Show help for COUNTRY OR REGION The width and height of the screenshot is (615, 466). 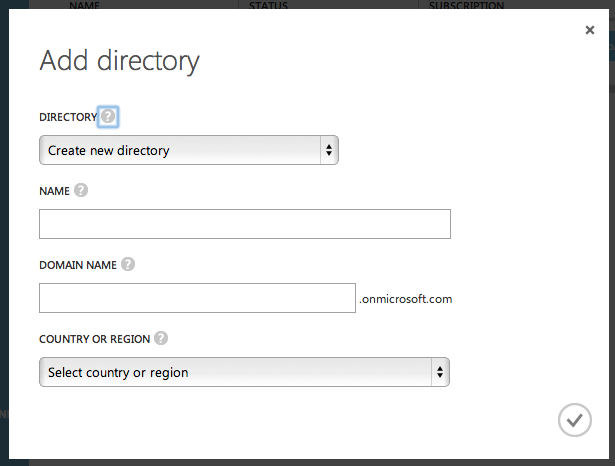(x=161, y=338)
